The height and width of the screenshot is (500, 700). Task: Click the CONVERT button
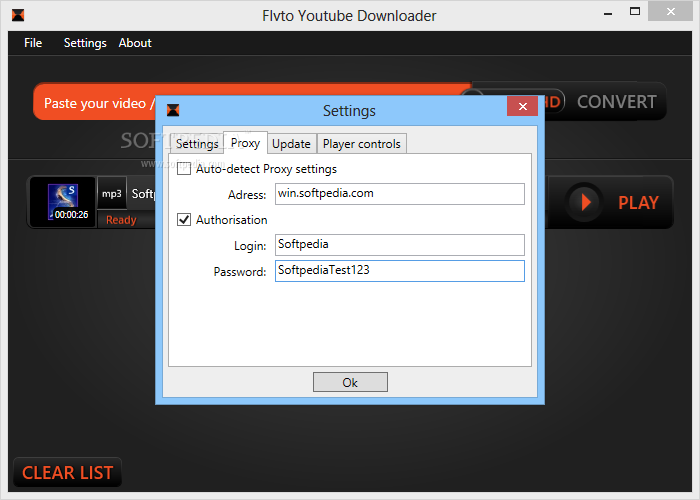tap(617, 102)
